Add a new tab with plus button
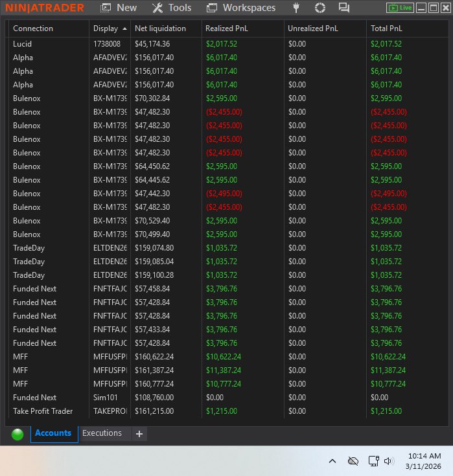Screen dimensions: 453x476 [139, 434]
